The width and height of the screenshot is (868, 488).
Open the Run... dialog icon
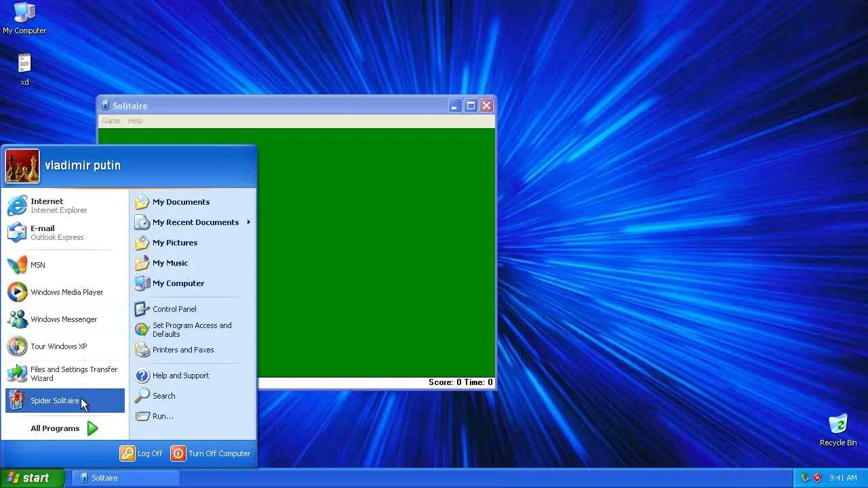tap(141, 416)
